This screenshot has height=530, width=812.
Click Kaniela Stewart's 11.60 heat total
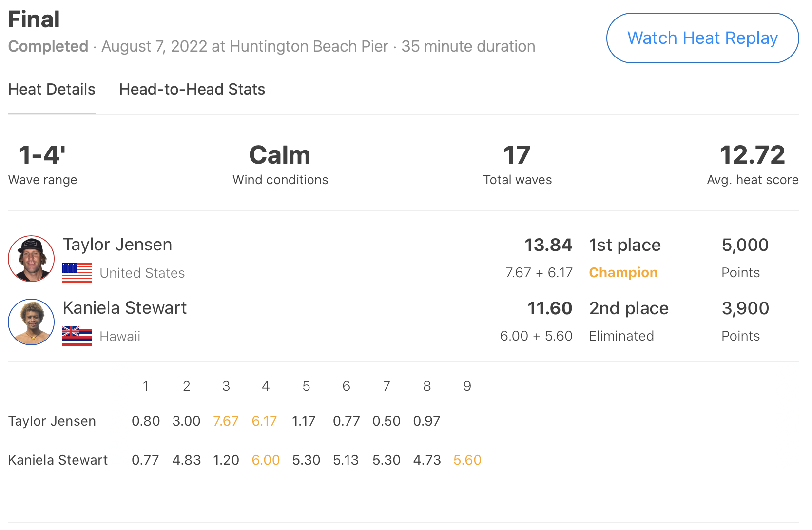pyautogui.click(x=549, y=308)
